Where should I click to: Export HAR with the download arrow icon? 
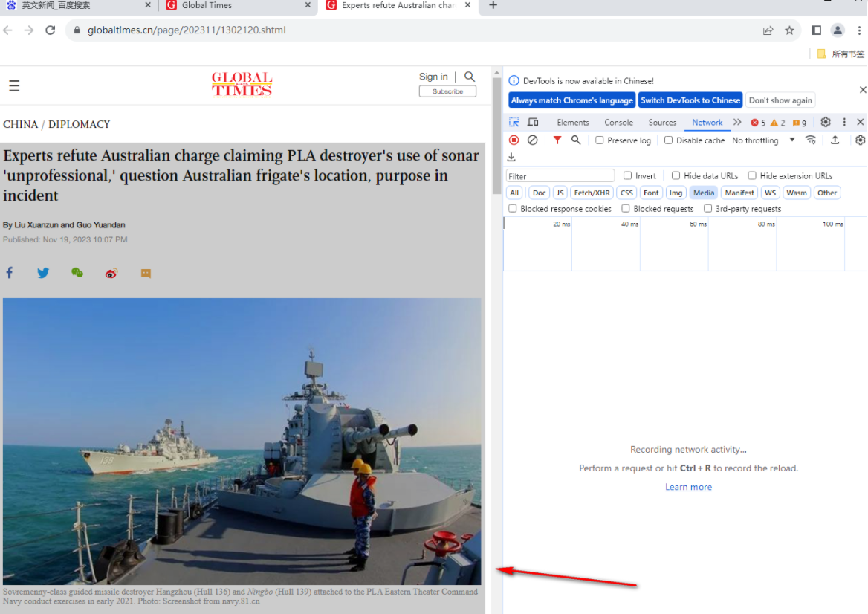(x=511, y=158)
